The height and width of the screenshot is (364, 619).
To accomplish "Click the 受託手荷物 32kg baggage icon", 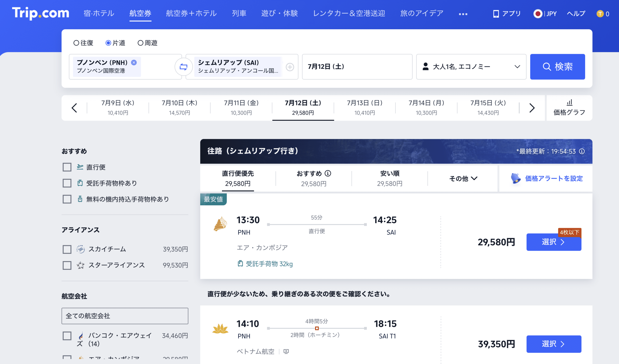I will 240,264.
